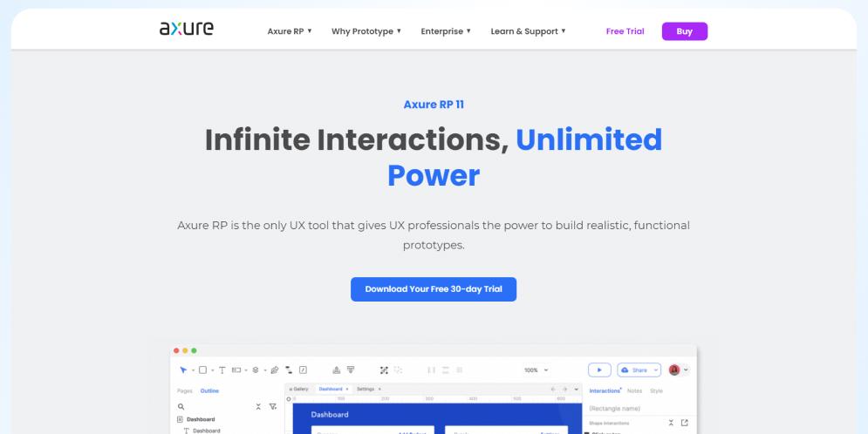Open the canvas tab list dropdown
The width and height of the screenshot is (868, 434).
click(577, 390)
